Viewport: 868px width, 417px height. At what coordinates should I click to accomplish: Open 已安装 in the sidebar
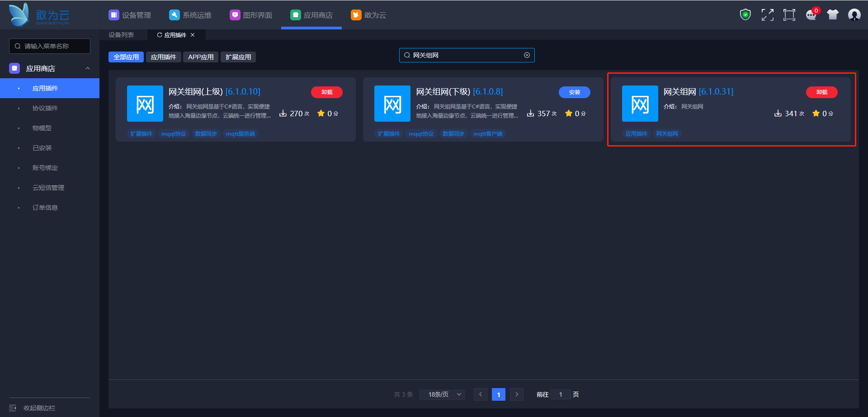point(50,148)
